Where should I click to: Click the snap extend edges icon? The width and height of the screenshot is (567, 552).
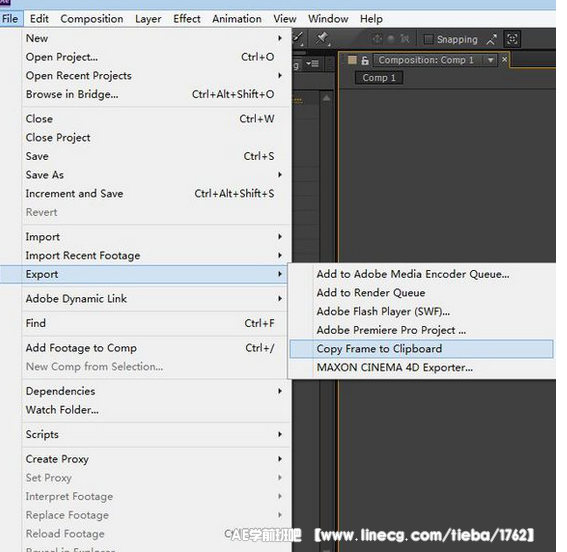[x=491, y=39]
